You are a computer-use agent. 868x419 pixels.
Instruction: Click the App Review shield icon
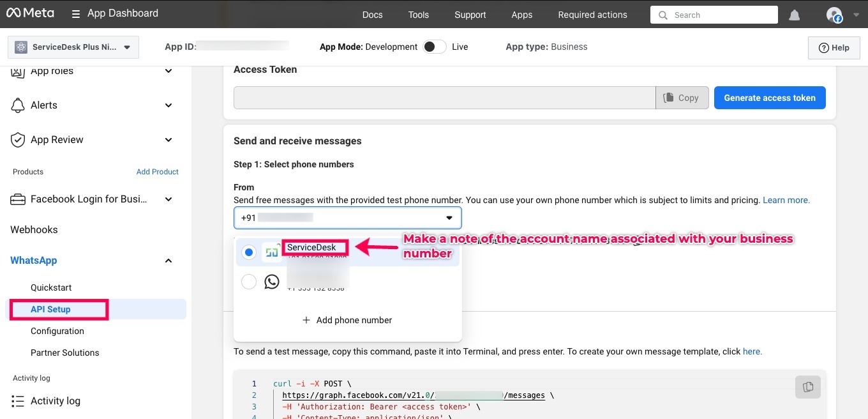pyautogui.click(x=18, y=140)
